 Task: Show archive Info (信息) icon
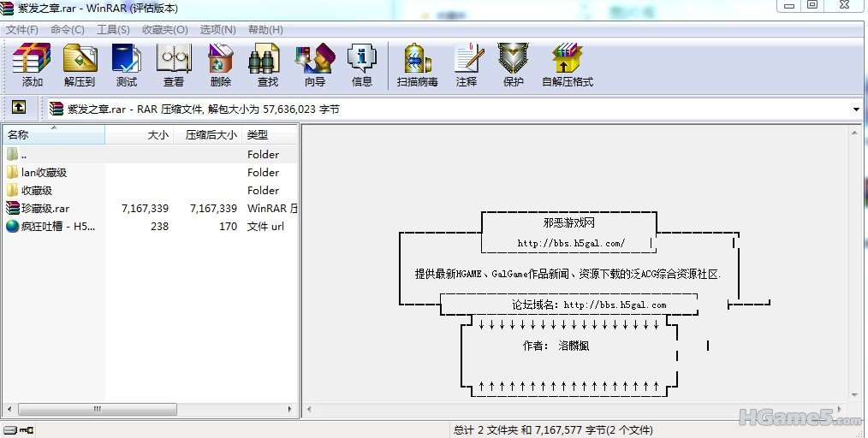click(361, 65)
